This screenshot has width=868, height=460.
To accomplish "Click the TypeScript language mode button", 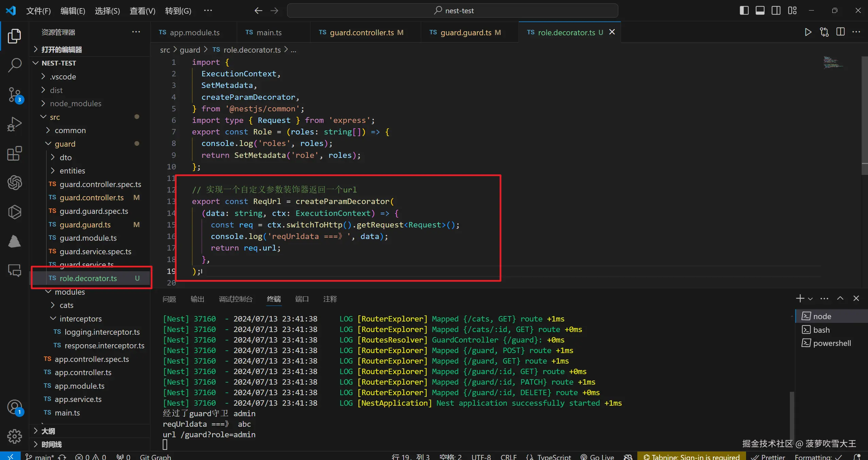I will coord(549,457).
